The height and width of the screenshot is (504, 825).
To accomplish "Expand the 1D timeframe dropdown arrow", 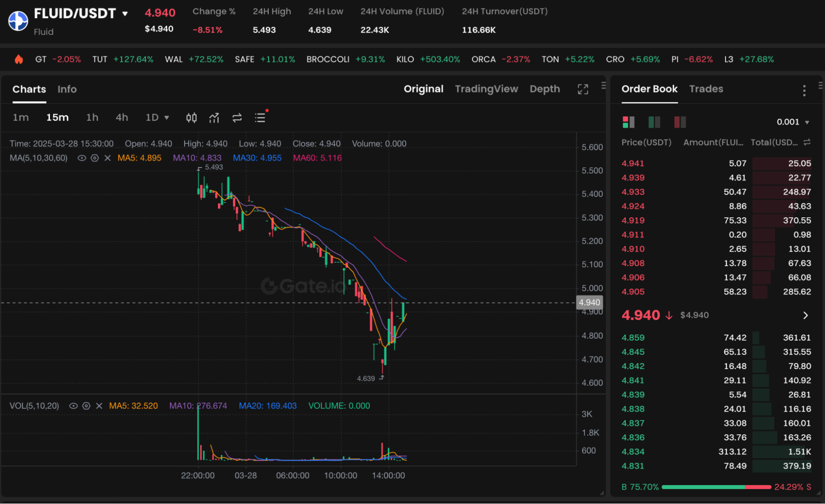I will [x=167, y=118].
